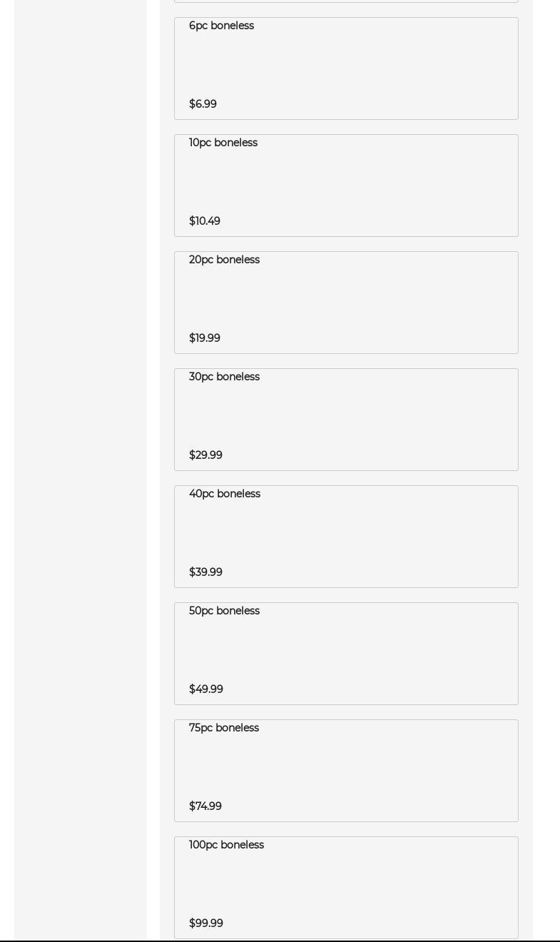Click the $6.99 price label

pyautogui.click(x=203, y=104)
